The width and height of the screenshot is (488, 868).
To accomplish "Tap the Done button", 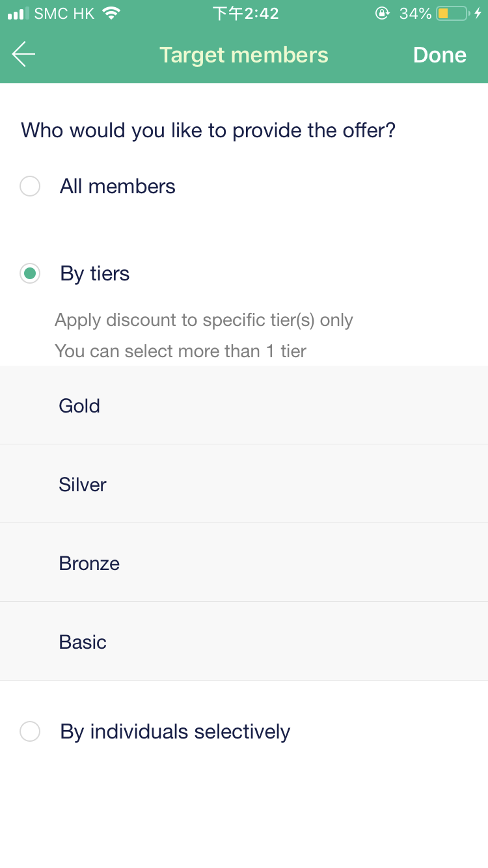I will click(439, 55).
